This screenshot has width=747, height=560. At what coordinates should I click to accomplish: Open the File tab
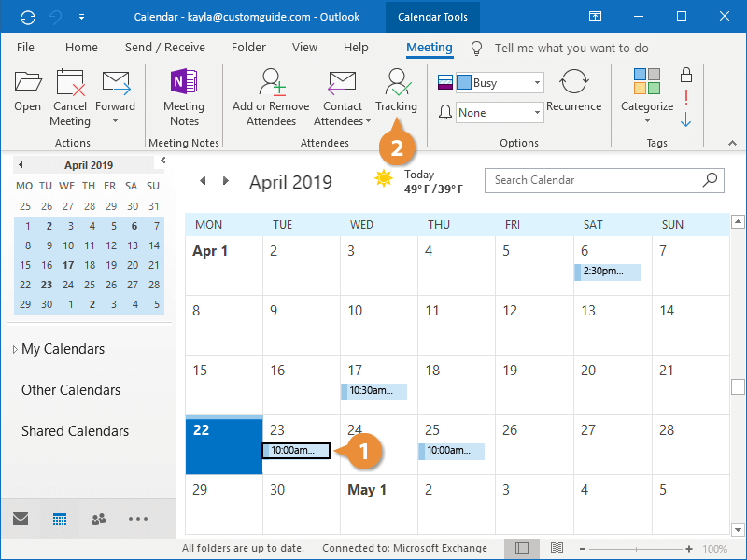(x=25, y=48)
